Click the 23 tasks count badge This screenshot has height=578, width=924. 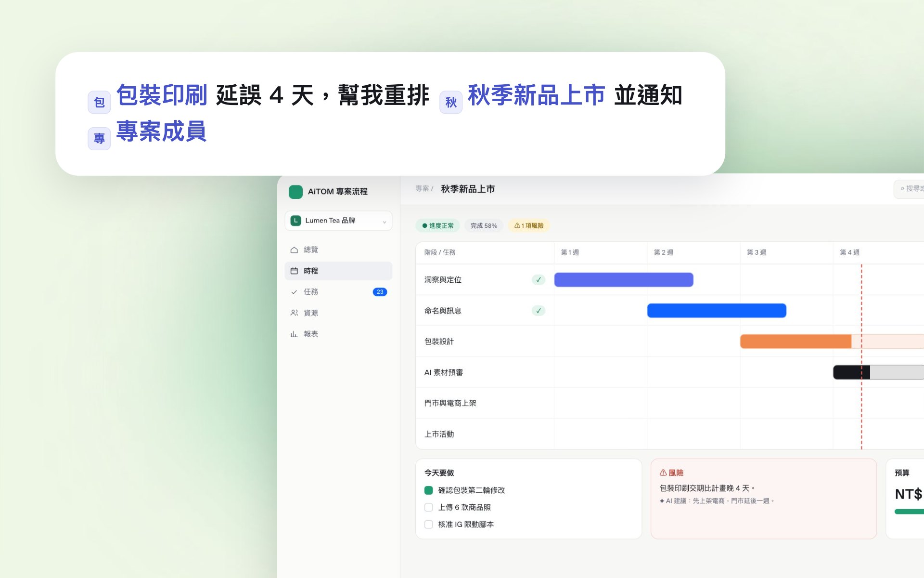click(x=380, y=292)
